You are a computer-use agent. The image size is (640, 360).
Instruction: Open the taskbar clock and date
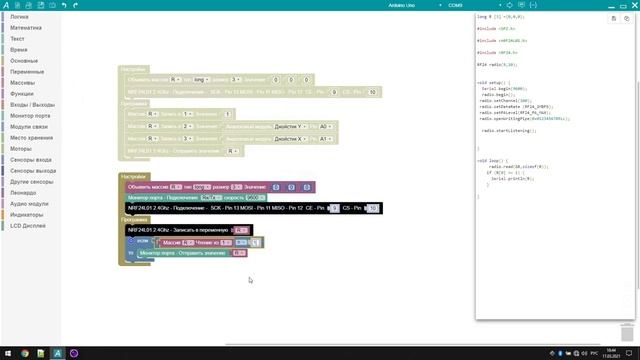pyautogui.click(x=611, y=353)
